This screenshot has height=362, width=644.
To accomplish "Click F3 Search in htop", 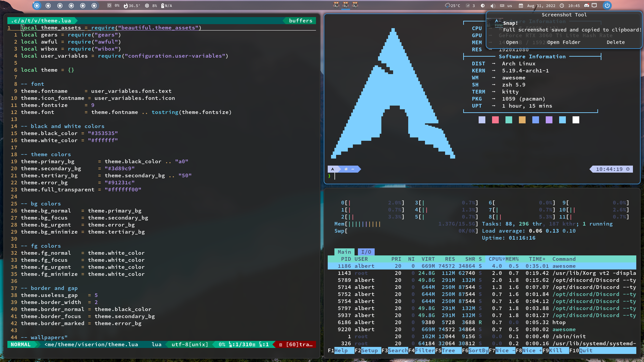I will coord(394,350).
